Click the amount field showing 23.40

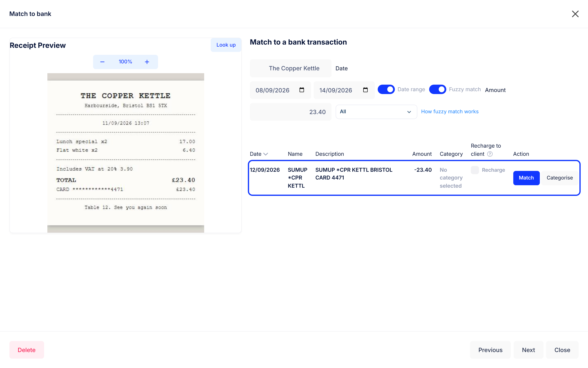[x=291, y=112]
